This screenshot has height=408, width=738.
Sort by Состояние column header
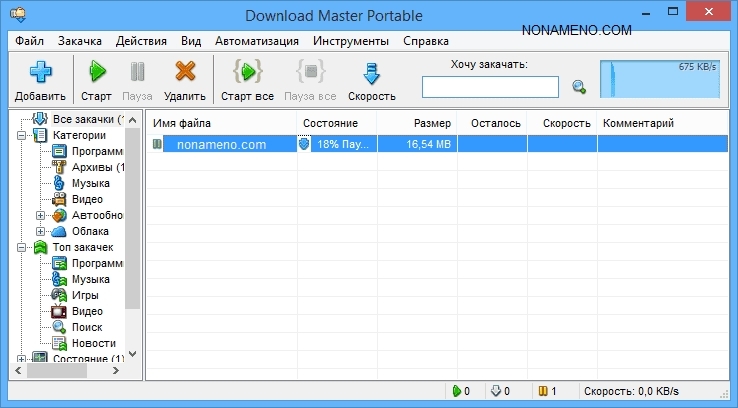point(337,123)
